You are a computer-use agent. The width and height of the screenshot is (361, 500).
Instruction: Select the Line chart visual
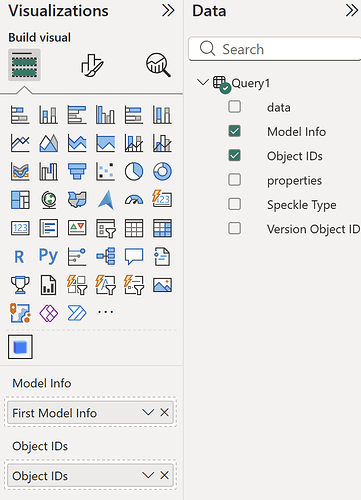click(x=20, y=143)
